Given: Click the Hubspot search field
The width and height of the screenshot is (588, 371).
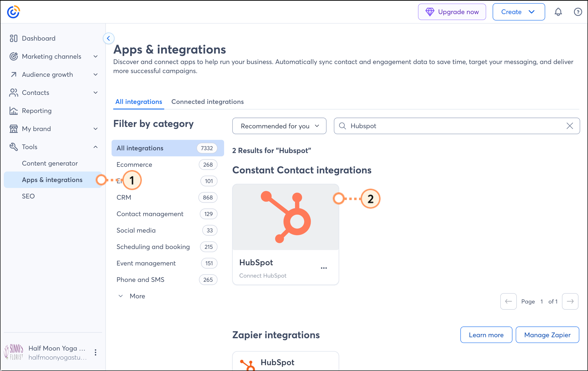Looking at the screenshot, I should click(457, 126).
